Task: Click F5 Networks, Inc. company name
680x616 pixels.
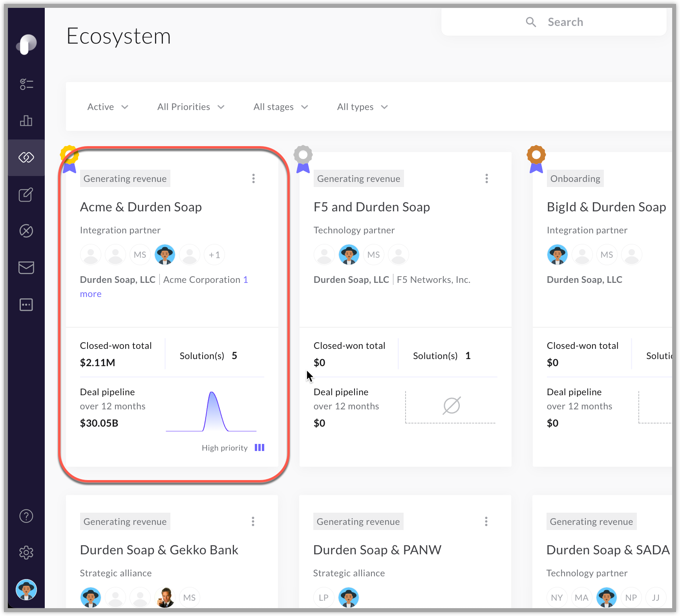Action: click(433, 280)
